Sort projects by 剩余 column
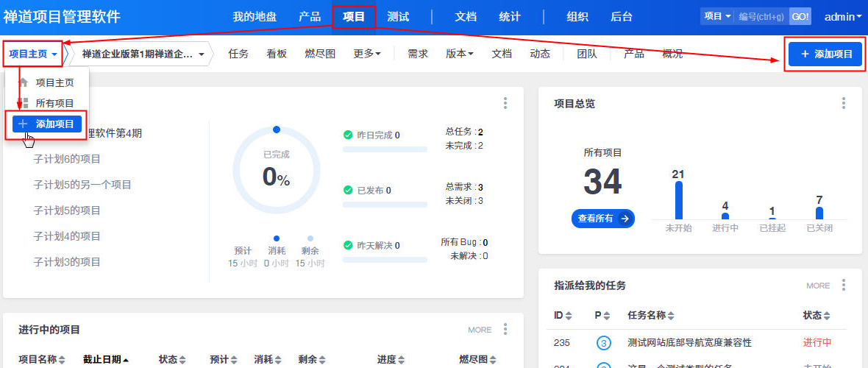Screen dimensions: 868x368 [x=312, y=360]
